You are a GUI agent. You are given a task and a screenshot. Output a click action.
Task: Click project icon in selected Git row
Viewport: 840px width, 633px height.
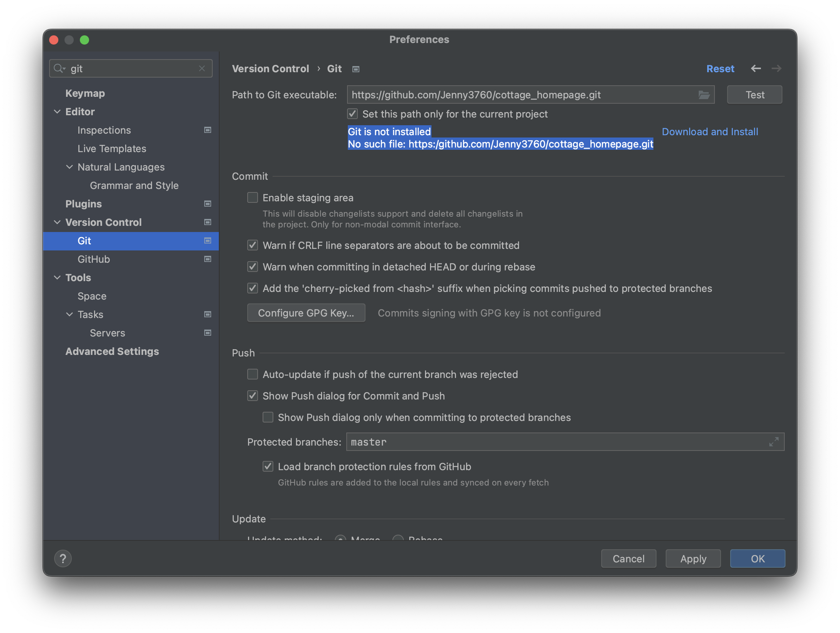pos(208,241)
